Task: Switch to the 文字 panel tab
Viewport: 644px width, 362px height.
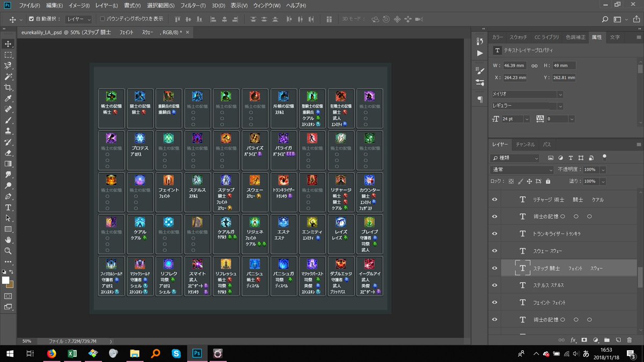Action: click(615, 37)
